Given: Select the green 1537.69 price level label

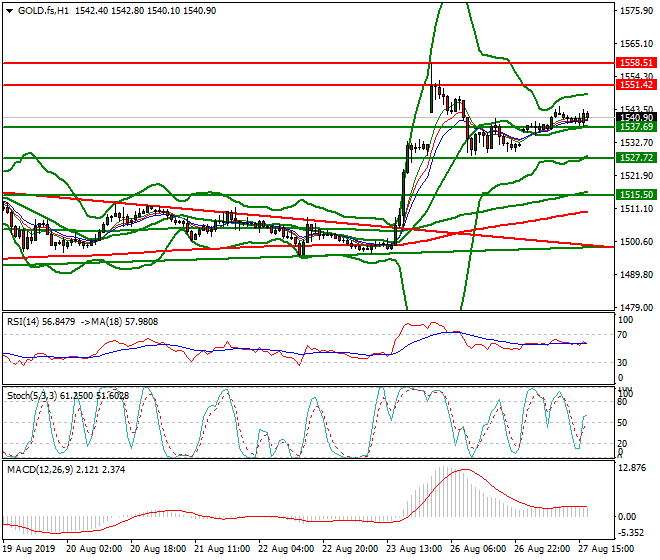Looking at the screenshot, I should pos(636,127).
